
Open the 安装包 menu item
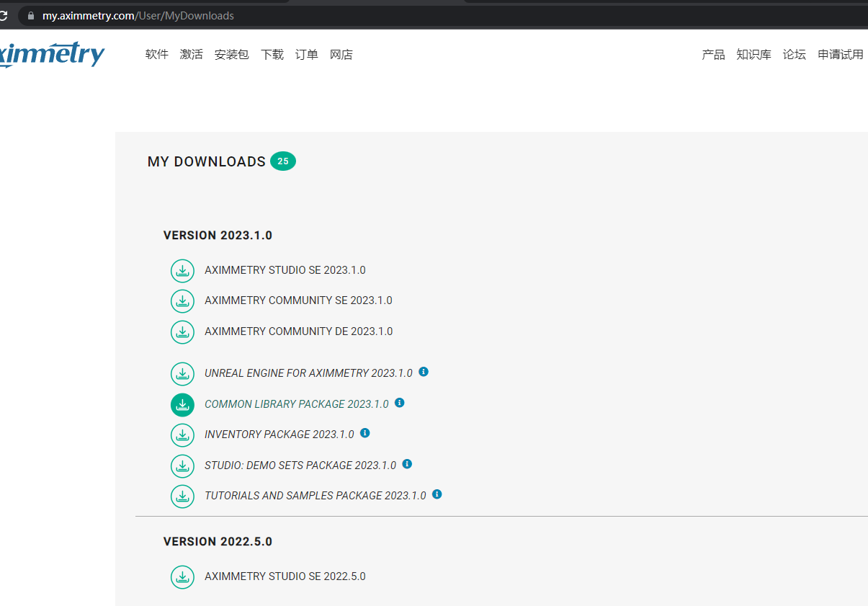231,55
